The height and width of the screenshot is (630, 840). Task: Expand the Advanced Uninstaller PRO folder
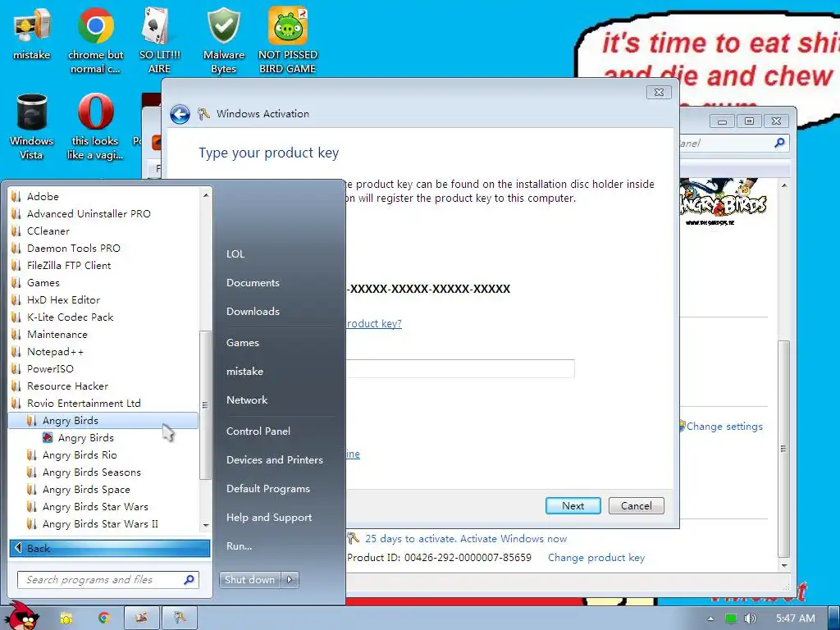click(104, 214)
